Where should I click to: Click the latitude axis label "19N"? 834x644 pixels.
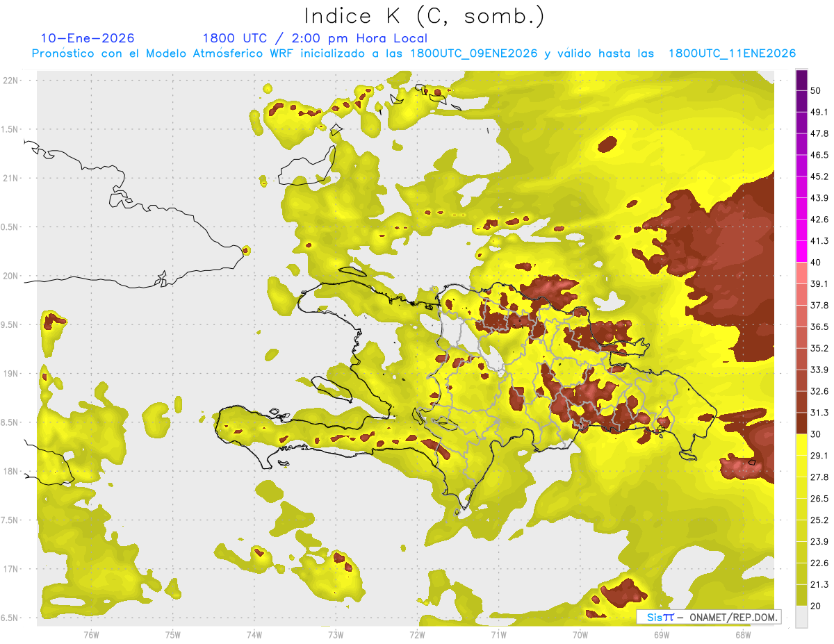click(x=12, y=374)
